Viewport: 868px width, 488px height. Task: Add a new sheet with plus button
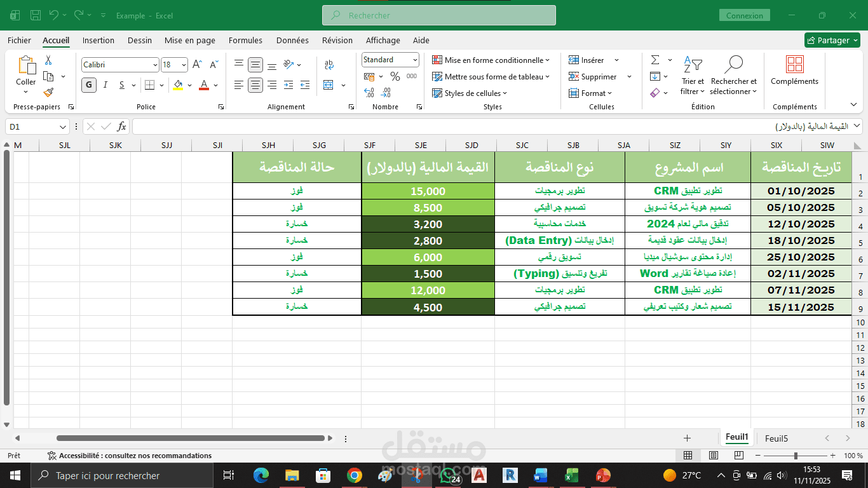tap(687, 438)
